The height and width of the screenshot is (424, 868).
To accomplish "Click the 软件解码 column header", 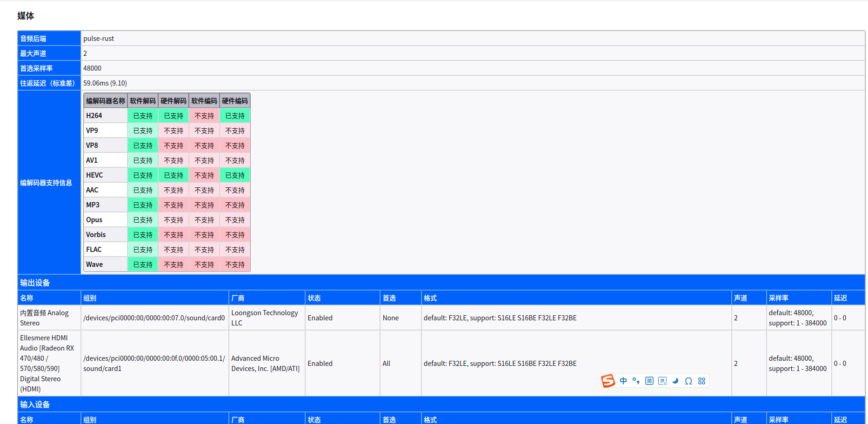I will click(143, 101).
